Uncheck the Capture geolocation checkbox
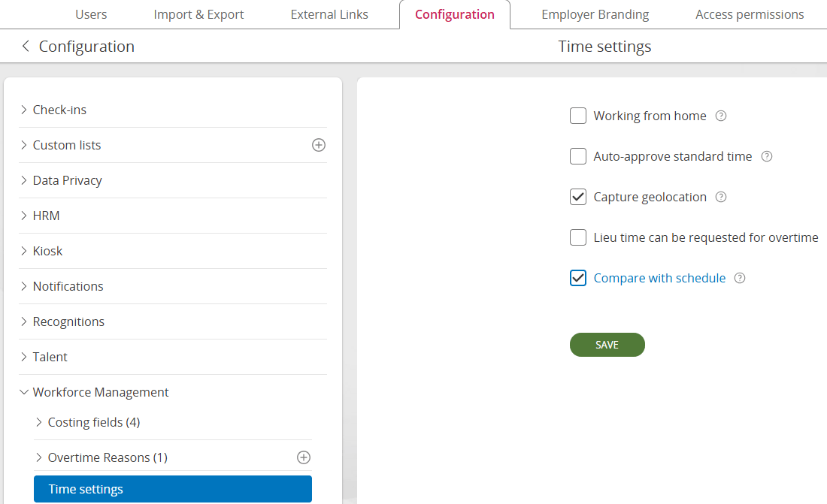The height and width of the screenshot is (504, 827). tap(578, 197)
